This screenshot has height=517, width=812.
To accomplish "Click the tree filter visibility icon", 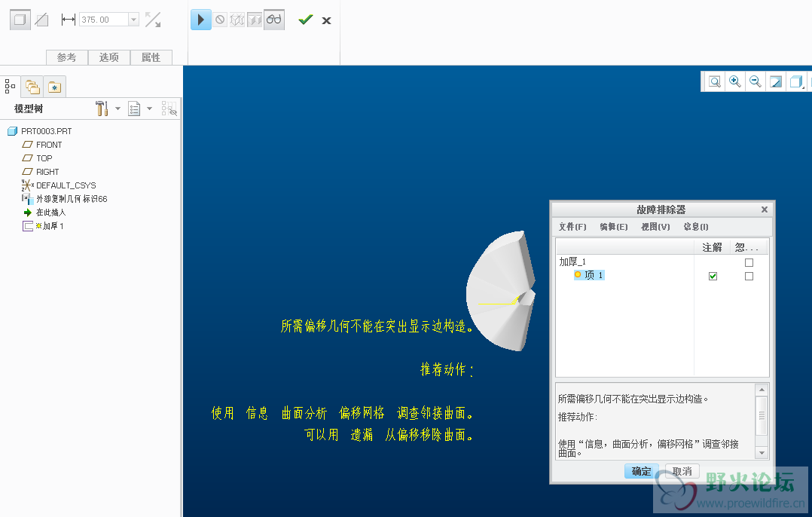I will (x=169, y=109).
